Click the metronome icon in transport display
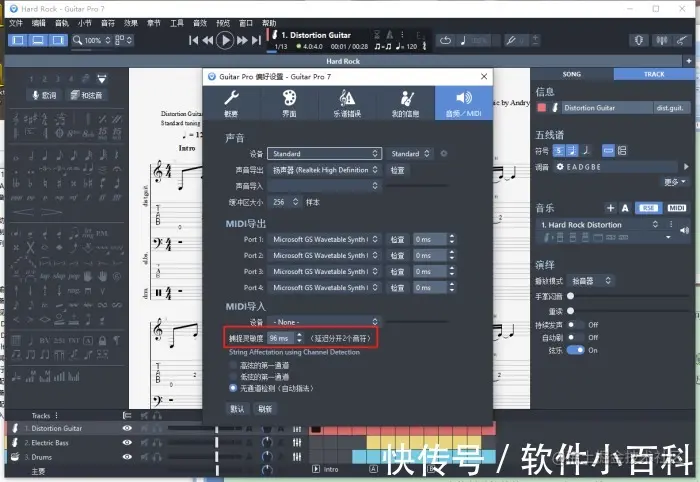Image resolution: width=700 pixels, height=482 pixels. (x=390, y=34)
